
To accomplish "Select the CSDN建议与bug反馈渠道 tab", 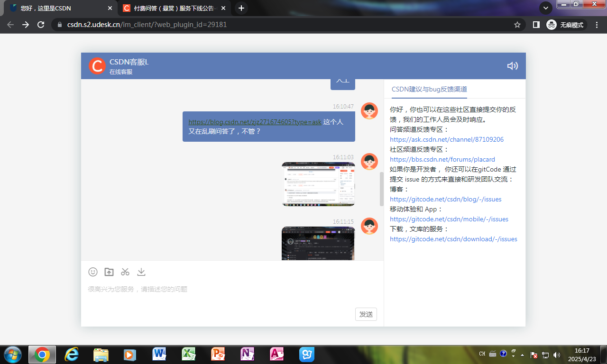I will click(429, 89).
